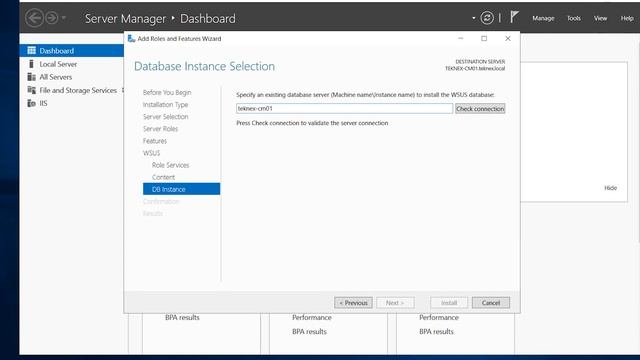This screenshot has width=640, height=360.
Task: Click the Database Instance Selection heading
Action: [204, 66]
